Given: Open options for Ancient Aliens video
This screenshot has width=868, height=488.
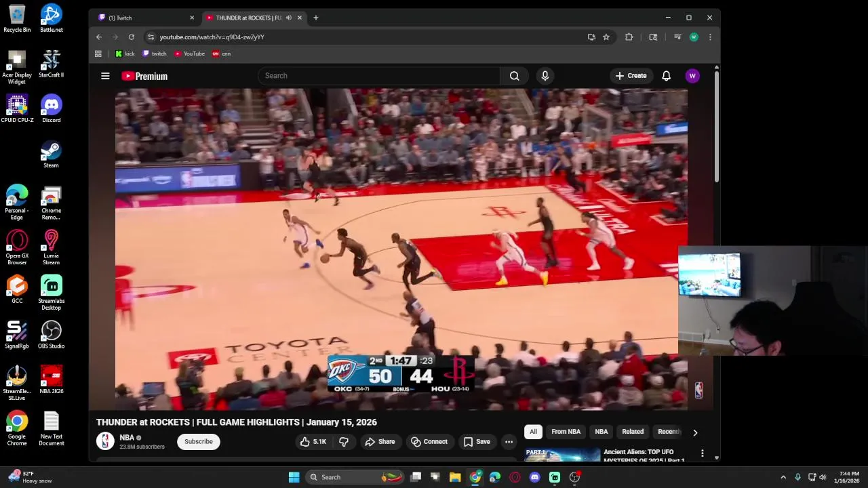Looking at the screenshot, I should point(703,453).
